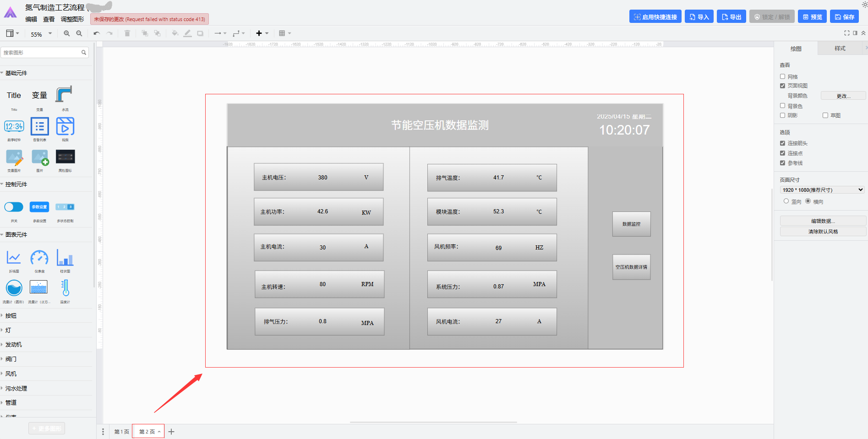868x439 pixels.
Task: Select the gauge dashboard chart shape
Action: tap(39, 258)
